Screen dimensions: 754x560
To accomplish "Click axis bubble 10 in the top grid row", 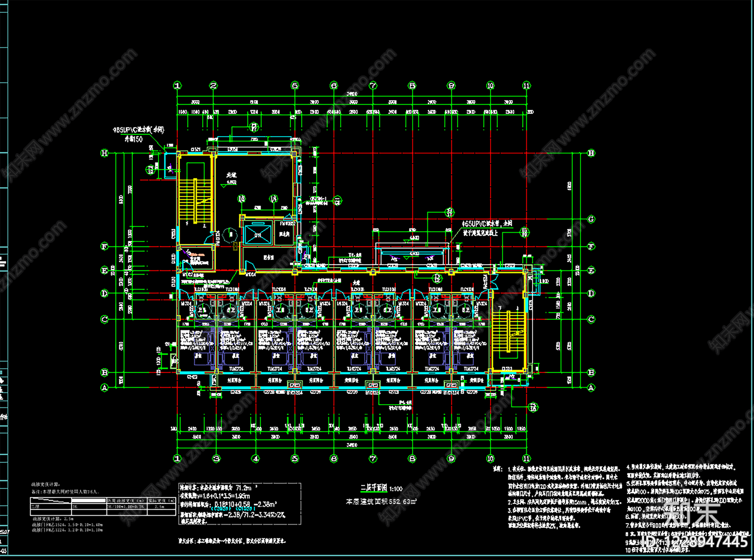I will [491, 85].
